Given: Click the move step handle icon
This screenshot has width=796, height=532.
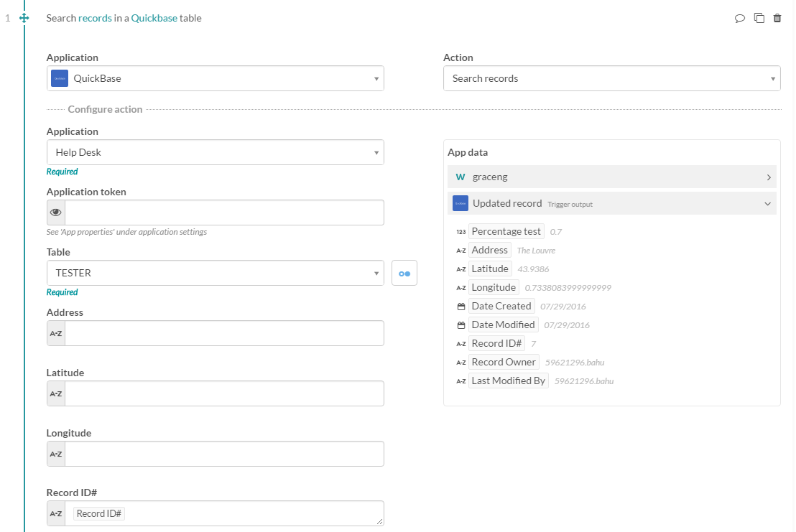Looking at the screenshot, I should [x=24, y=18].
